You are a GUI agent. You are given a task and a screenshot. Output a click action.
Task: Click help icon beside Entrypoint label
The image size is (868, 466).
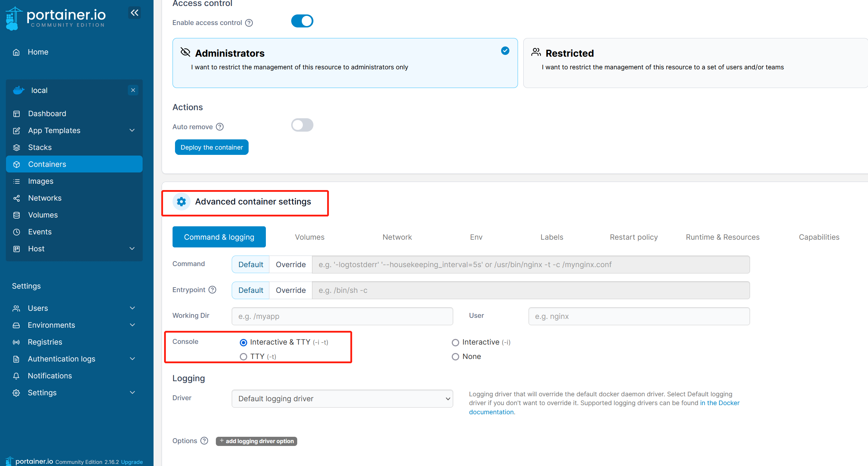(212, 290)
